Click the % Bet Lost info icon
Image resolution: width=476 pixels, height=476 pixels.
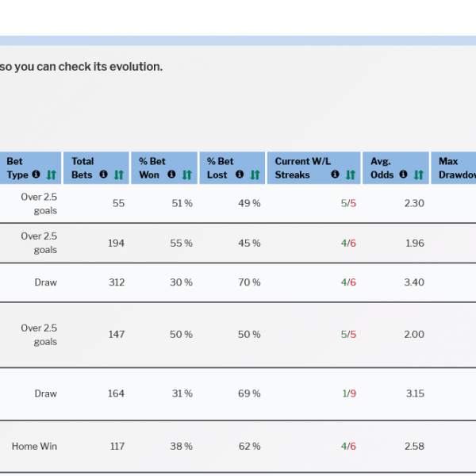coord(240,175)
